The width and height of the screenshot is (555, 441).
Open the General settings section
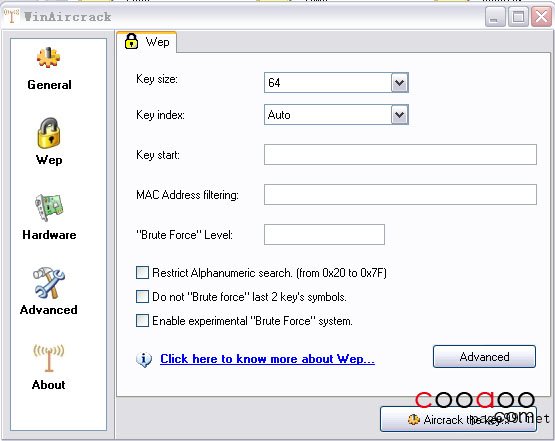click(49, 69)
